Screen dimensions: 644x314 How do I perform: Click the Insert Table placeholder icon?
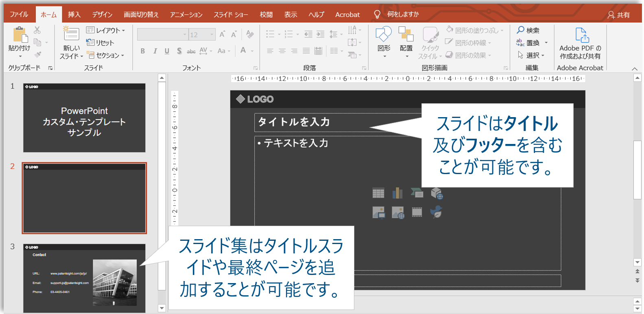pos(378,193)
